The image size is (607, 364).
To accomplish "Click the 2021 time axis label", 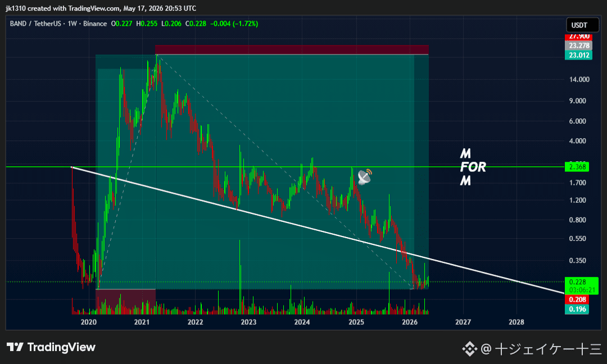I will coord(142,322).
